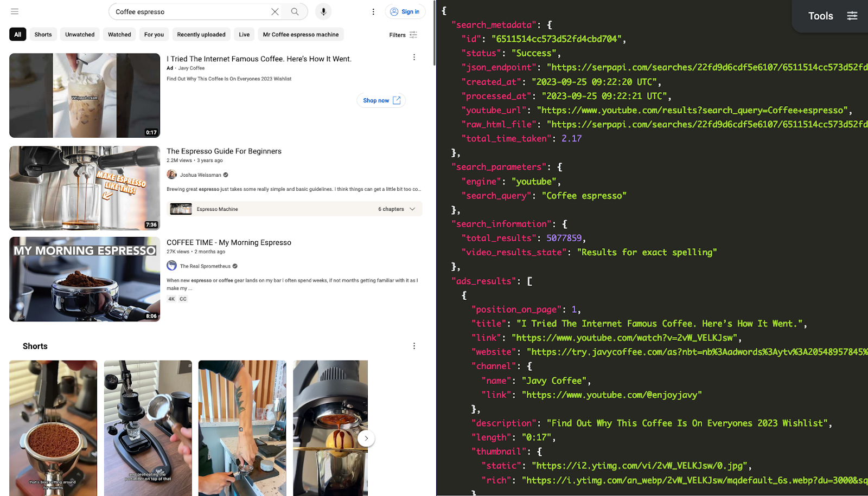
Task: Click JSON value "Results for exact spelling"
Action: click(647, 252)
